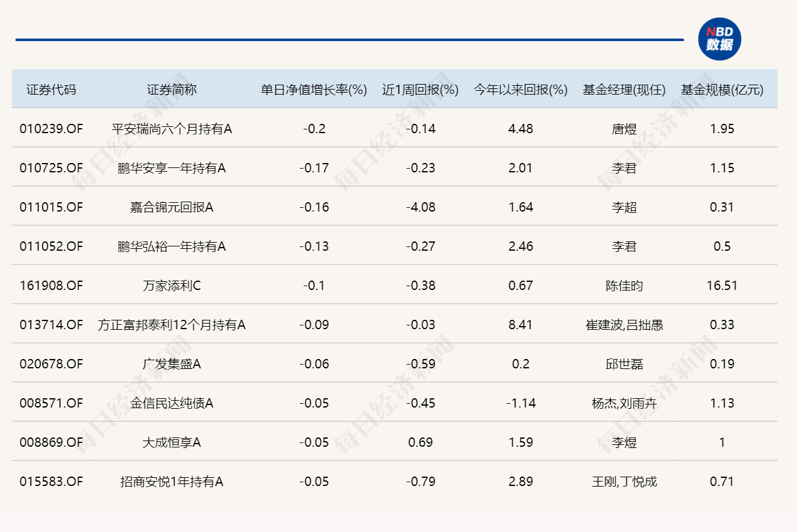Click the NBD 数据 logo
The width and height of the screenshot is (797, 532).
(x=719, y=39)
